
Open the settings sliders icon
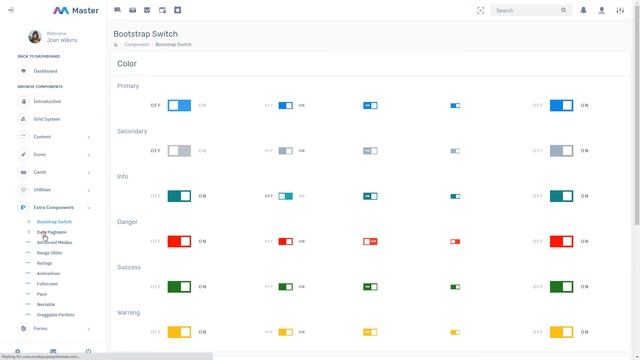coord(620,11)
